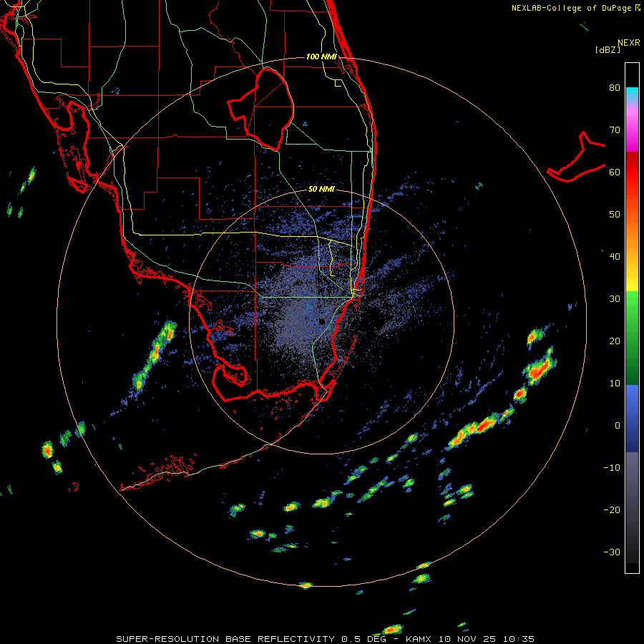Click the KAMX radar site black dot

322,321
